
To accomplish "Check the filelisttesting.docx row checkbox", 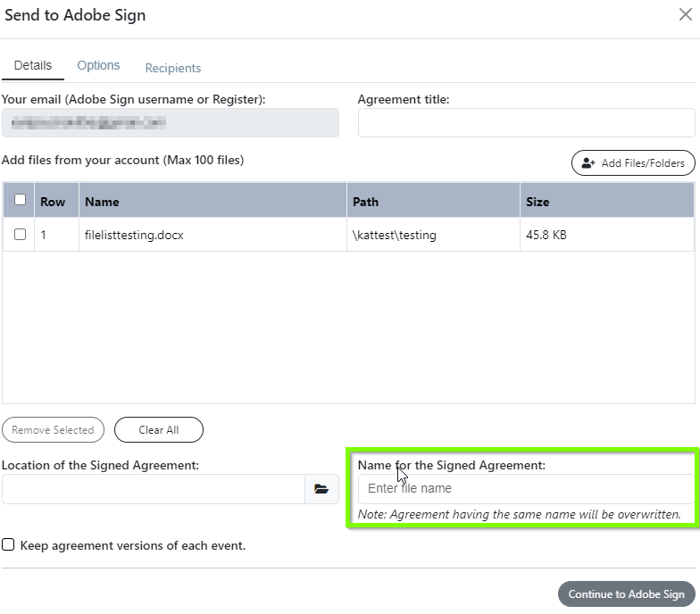I will click(20, 234).
